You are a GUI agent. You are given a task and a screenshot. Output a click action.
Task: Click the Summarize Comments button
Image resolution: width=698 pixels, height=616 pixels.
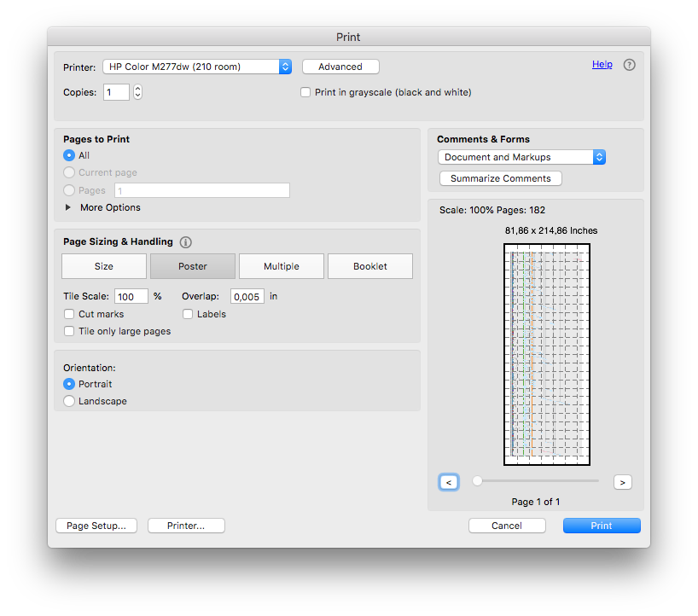[x=500, y=178]
